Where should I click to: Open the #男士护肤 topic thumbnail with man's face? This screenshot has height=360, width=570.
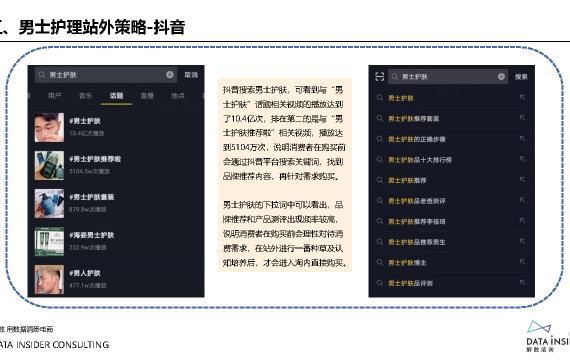(49, 127)
